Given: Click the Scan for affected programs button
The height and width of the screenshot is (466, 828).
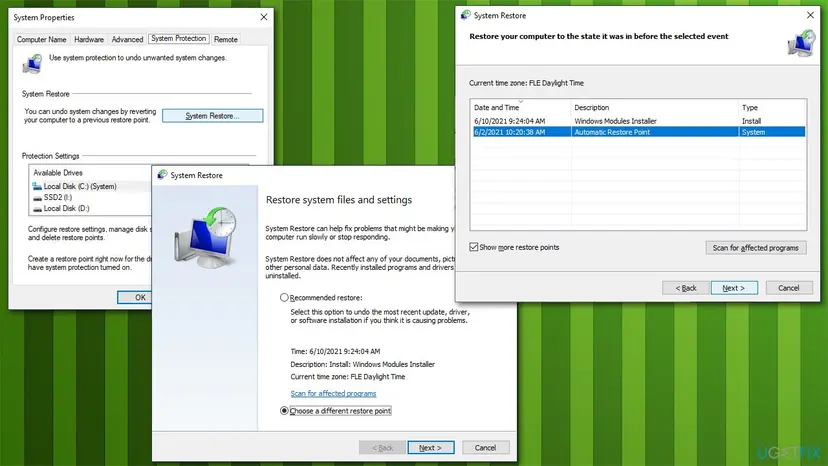Looking at the screenshot, I should [756, 248].
